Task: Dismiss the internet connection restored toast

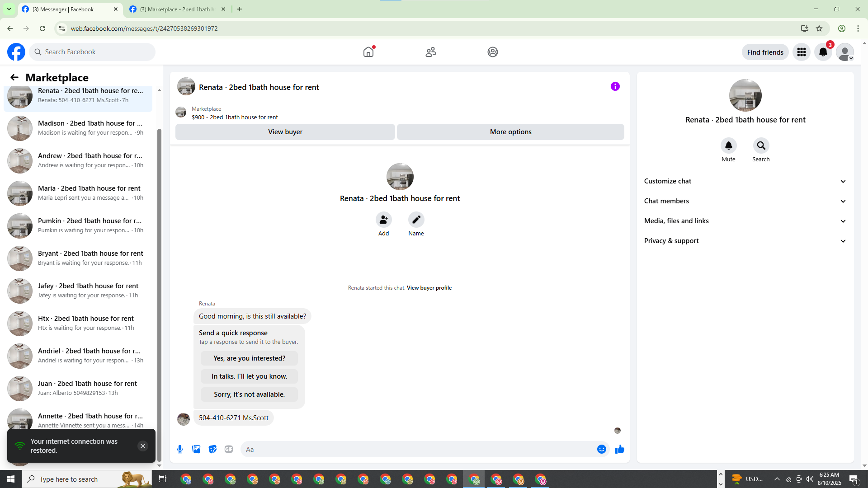Action: coord(142,446)
